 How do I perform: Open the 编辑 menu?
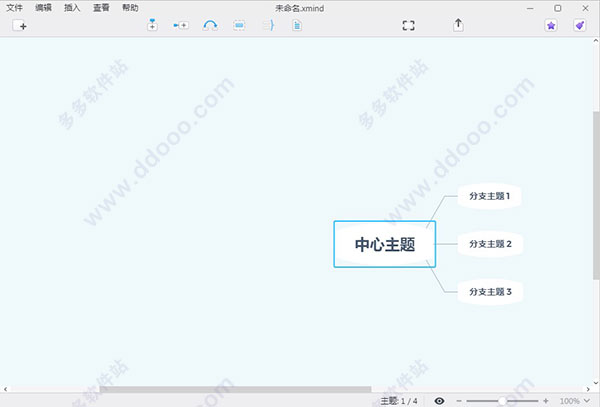coord(43,8)
